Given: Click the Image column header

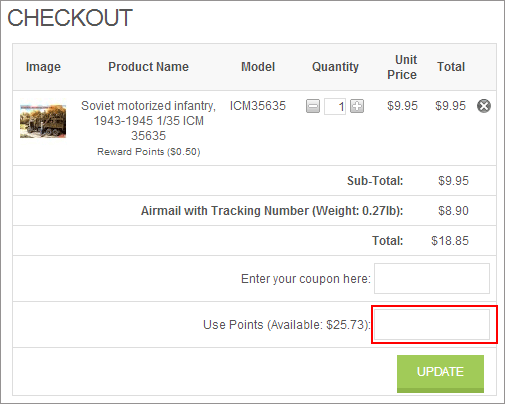Looking at the screenshot, I should coord(43,67).
